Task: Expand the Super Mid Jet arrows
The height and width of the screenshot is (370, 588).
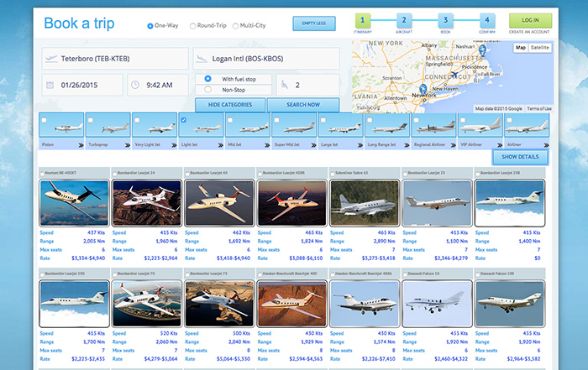Action: pos(313,145)
